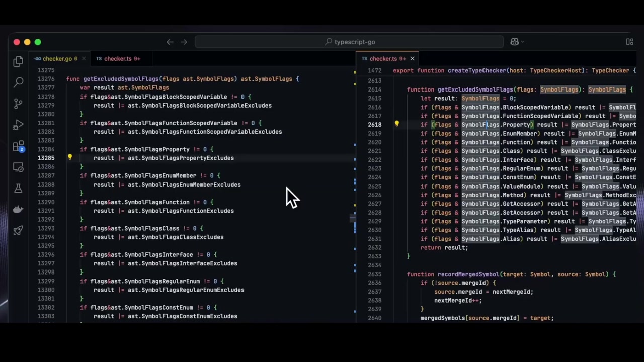Click the var result ast.SymbolFlags line
The height and width of the screenshot is (362, 644).
click(x=124, y=87)
